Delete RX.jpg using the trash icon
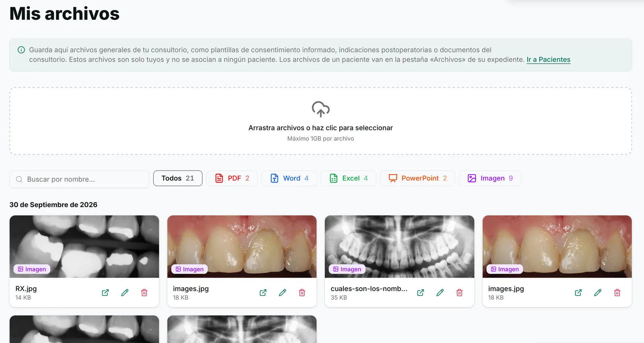 144,293
